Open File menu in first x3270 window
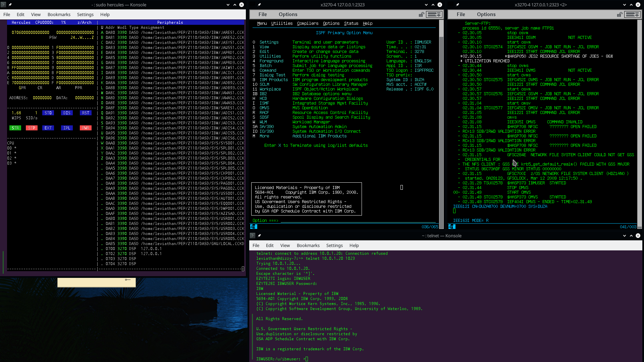Screen dimensions: 644x362 coord(263,14)
